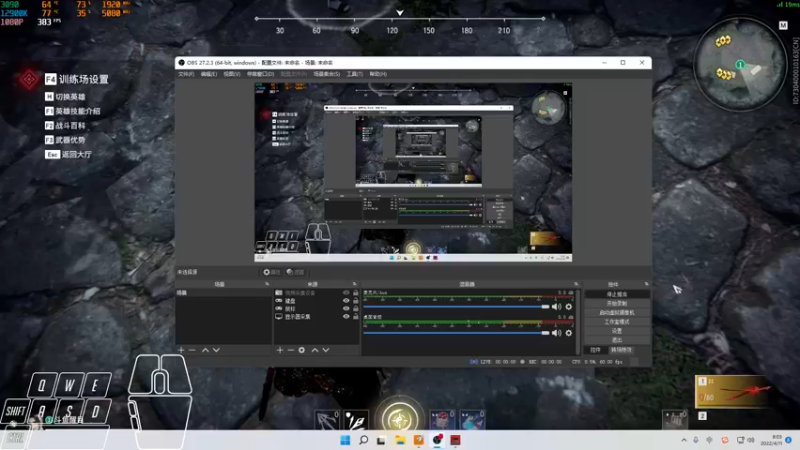Open the Help menu in OBS
Image resolution: width=800 pixels, height=450 pixels.
tap(378, 74)
